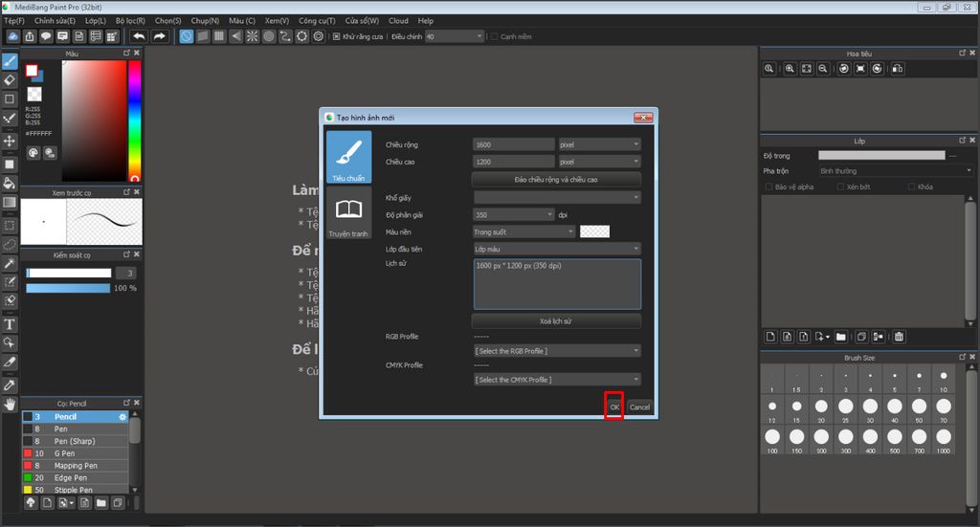The width and height of the screenshot is (980, 527).
Task: Click the delete layer trash icon
Action: tap(899, 337)
